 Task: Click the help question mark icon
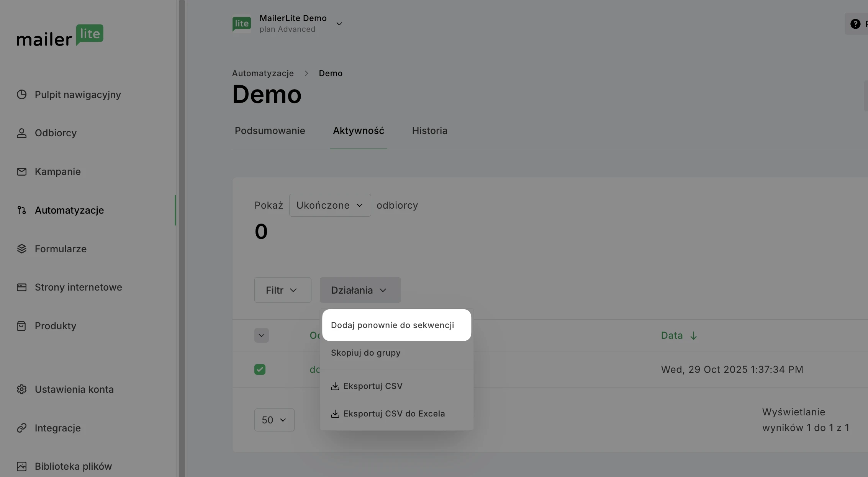click(x=855, y=24)
